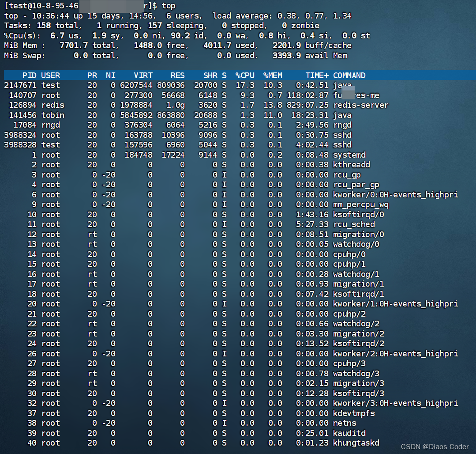Click the migration/3 command name

pos(359,383)
